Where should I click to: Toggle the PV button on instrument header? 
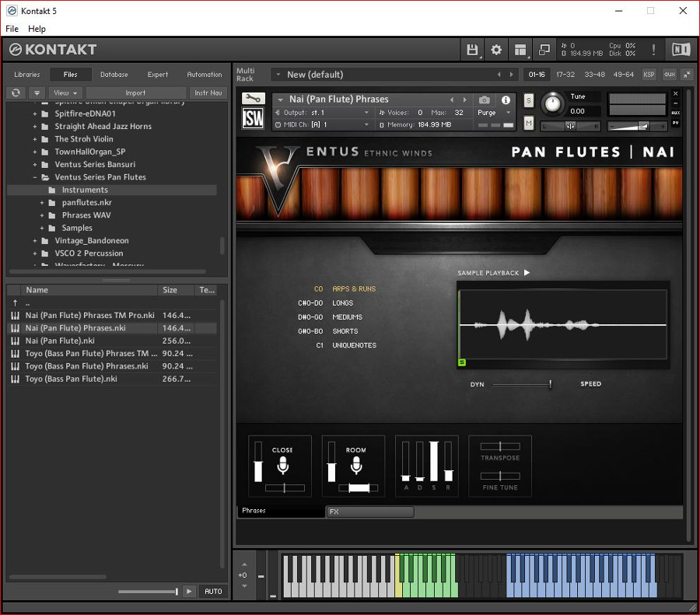(675, 123)
